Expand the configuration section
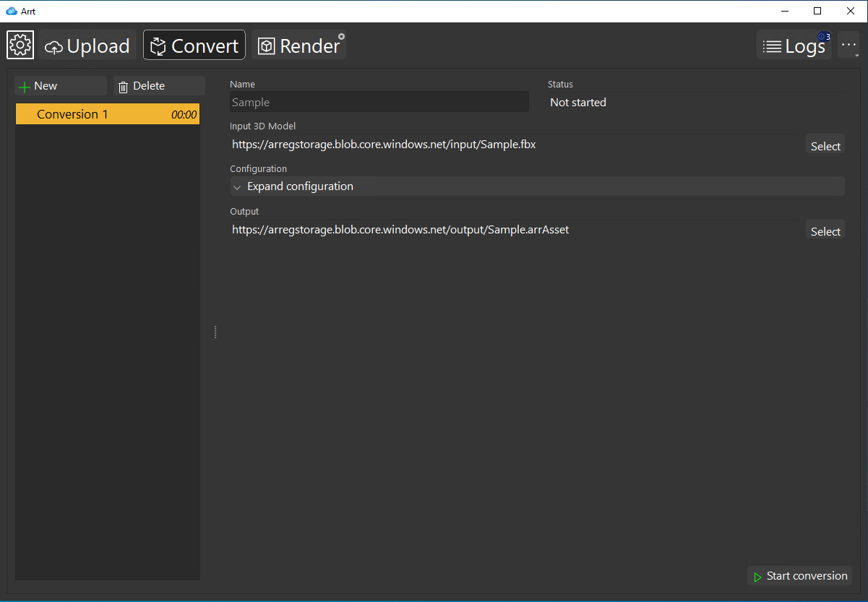The width and height of the screenshot is (868, 602). pos(537,186)
